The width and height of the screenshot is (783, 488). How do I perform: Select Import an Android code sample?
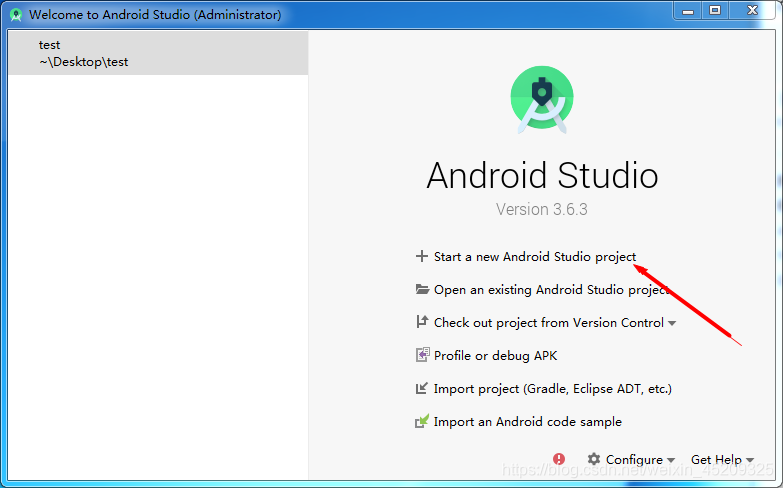528,422
